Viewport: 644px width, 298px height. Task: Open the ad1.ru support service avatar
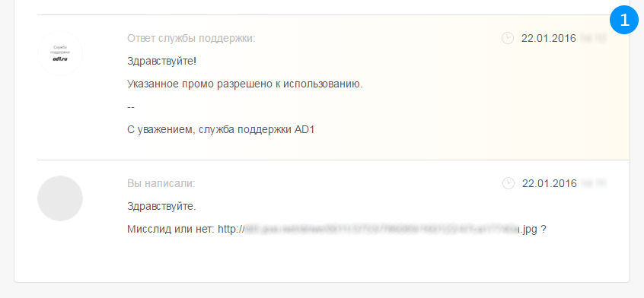60,53
